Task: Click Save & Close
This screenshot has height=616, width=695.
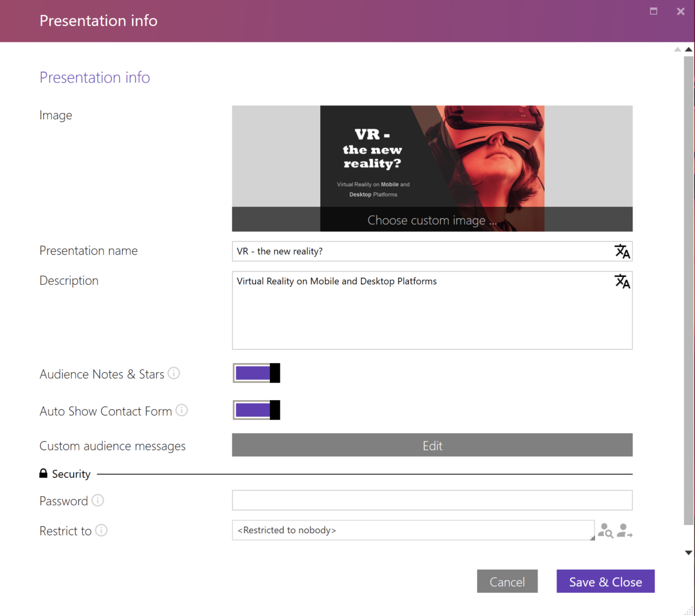Action: tap(605, 581)
